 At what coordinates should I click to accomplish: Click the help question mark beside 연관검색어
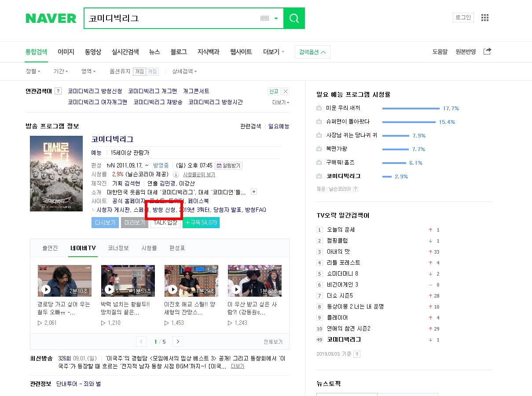58,91
